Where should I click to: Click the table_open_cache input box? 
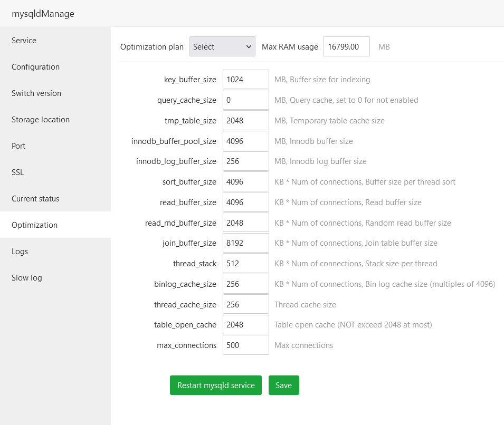[x=245, y=325]
